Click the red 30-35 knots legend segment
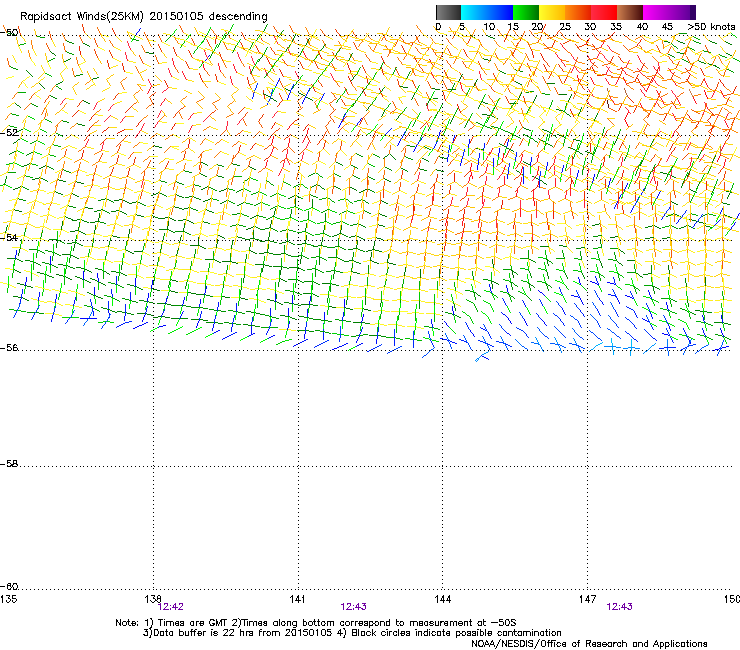This screenshot has height=650, width=740. pyautogui.click(x=604, y=12)
